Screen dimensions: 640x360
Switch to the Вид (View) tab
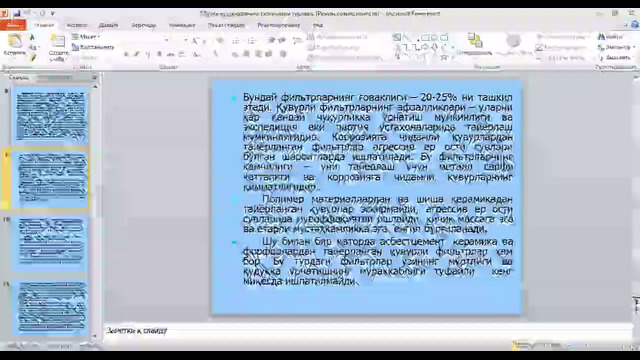point(318,25)
